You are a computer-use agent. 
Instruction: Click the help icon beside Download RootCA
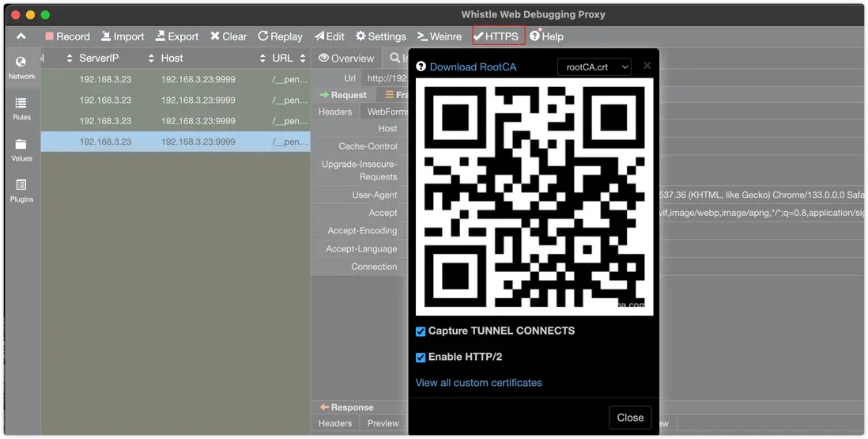point(421,66)
